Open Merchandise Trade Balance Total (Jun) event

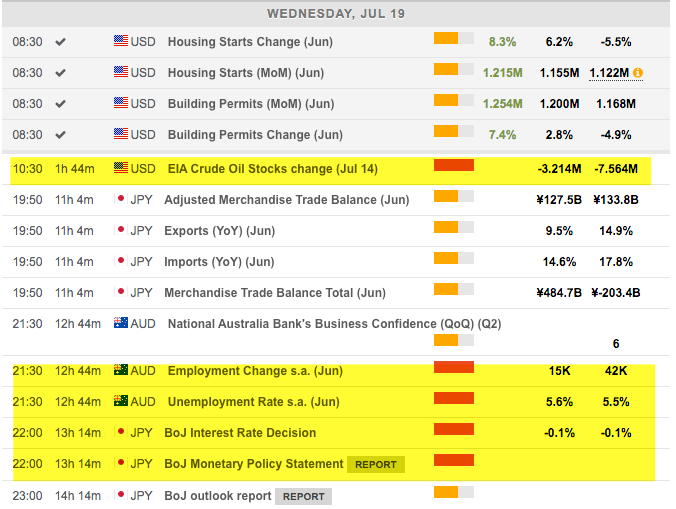coord(275,293)
